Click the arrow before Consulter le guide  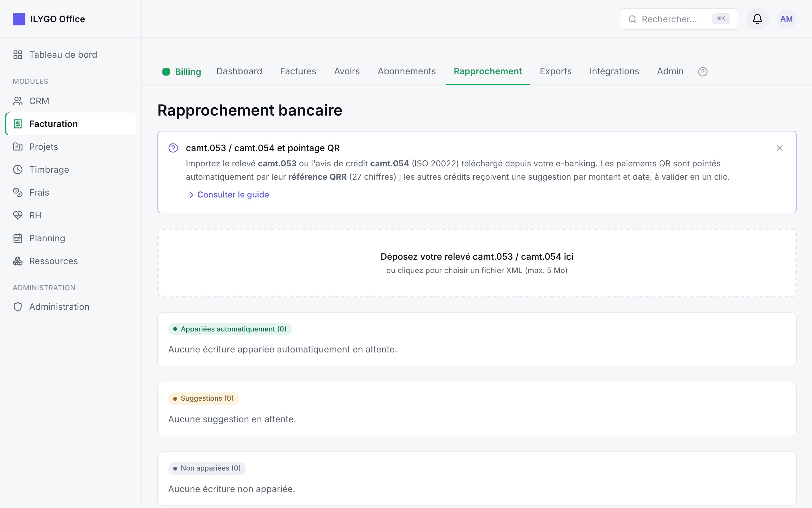(190, 195)
